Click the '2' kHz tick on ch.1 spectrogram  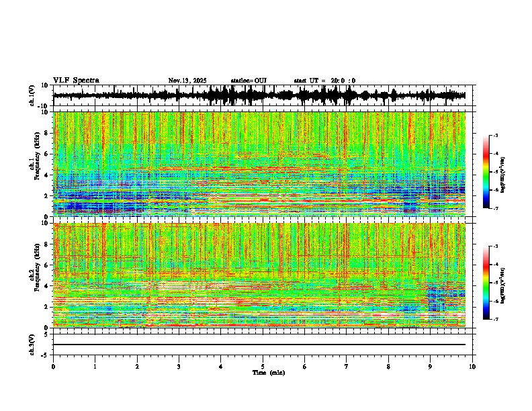(x=47, y=196)
